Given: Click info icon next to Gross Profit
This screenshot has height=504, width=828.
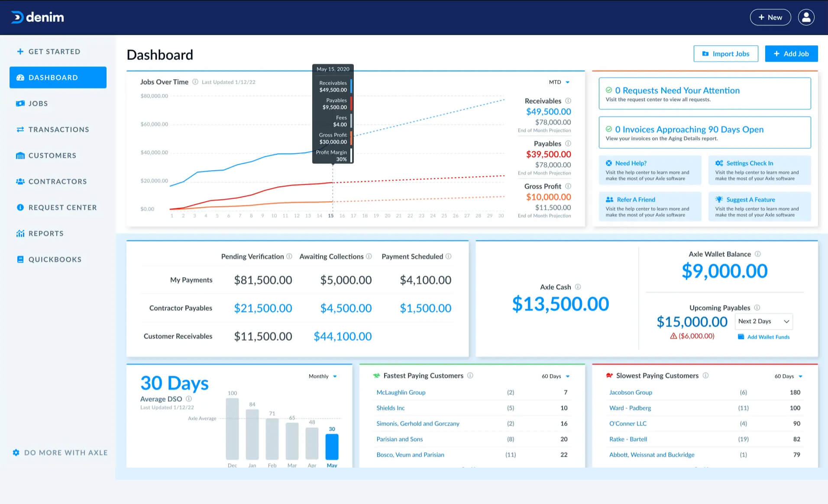Looking at the screenshot, I should point(568,186).
